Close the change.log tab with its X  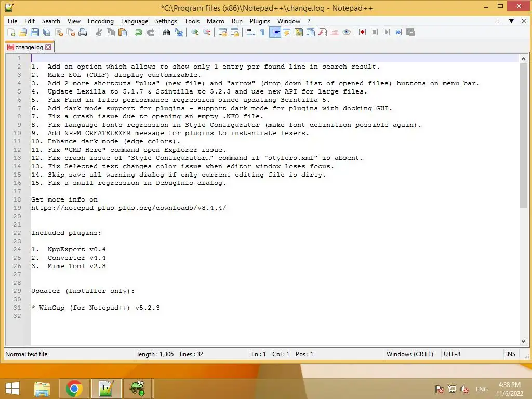pos(48,47)
